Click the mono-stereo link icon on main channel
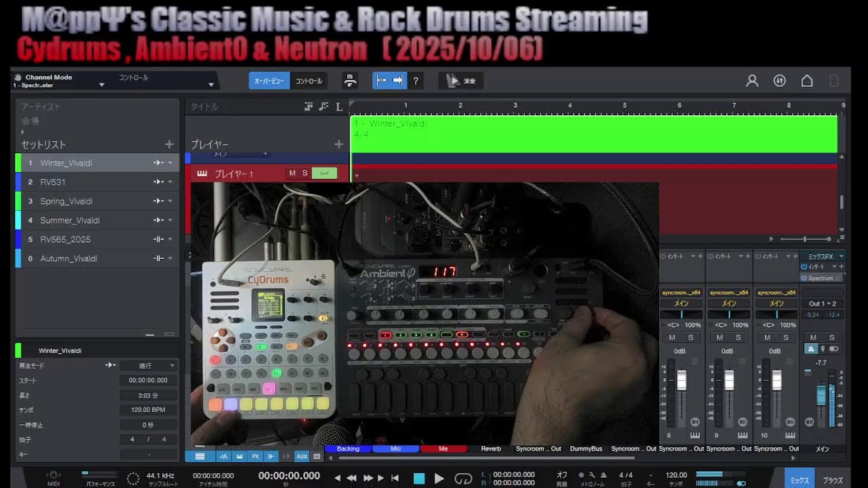Viewport: 868px width, 488px height. tap(833, 348)
